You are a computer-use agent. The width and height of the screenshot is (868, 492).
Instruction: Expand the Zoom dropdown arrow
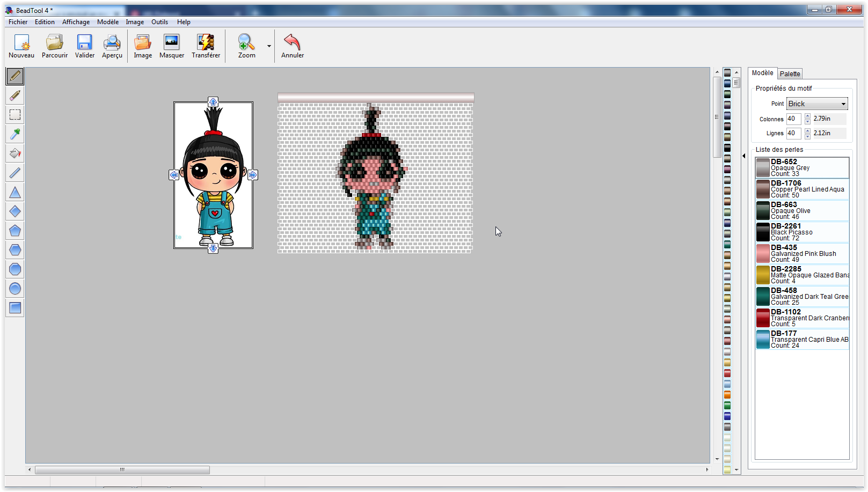coord(269,46)
